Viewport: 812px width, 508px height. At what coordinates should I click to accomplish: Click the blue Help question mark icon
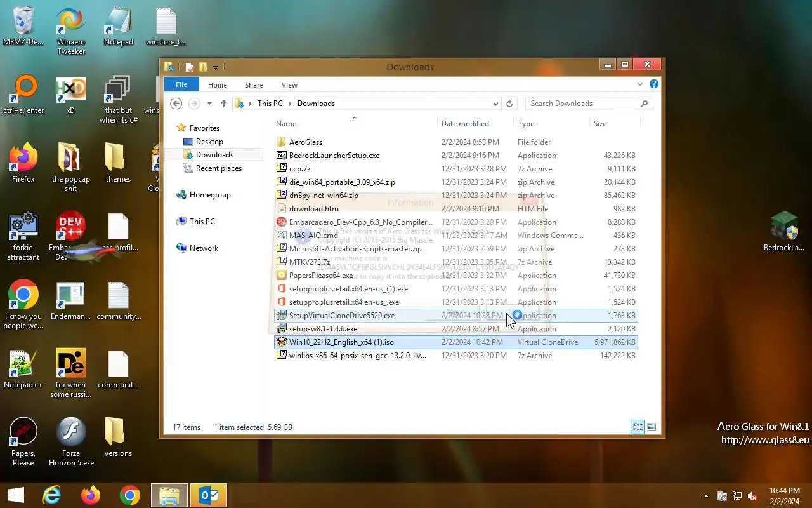point(654,84)
